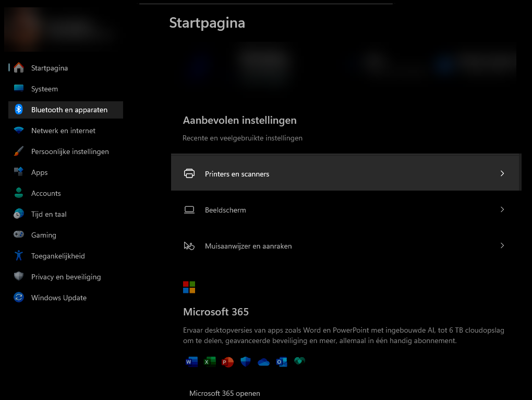Viewport: 532px width, 400px height.
Task: Click the Microsoft 365 openen button
Action: (x=224, y=393)
